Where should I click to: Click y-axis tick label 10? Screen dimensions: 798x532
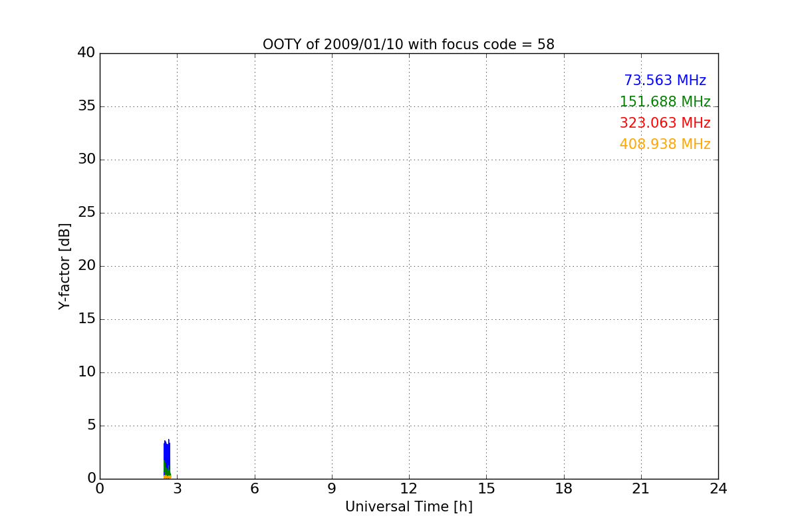pyautogui.click(x=86, y=372)
